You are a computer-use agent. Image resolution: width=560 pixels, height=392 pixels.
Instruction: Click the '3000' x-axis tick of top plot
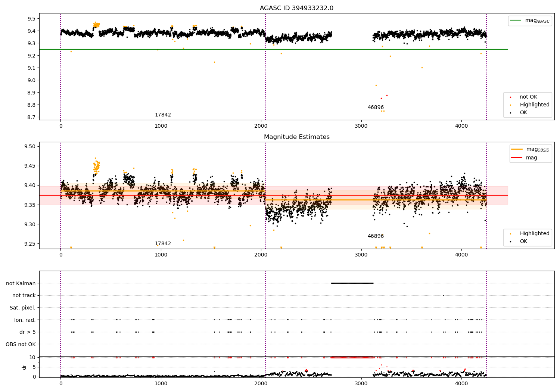tap(361, 126)
